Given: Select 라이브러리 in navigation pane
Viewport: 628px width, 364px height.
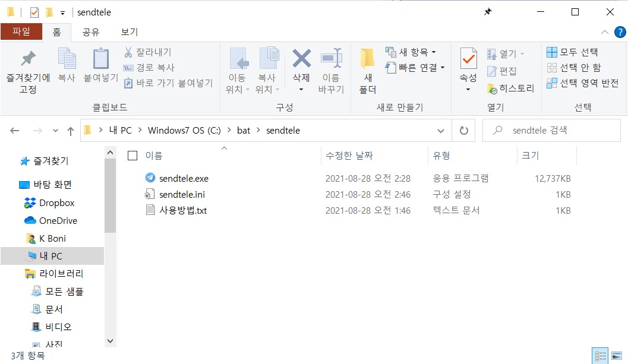Looking at the screenshot, I should [61, 274].
